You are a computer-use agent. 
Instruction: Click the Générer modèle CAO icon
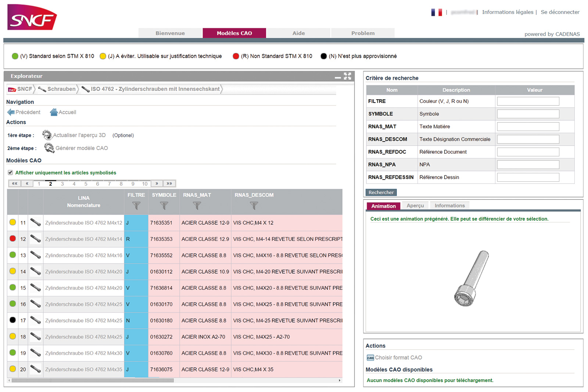click(49, 148)
